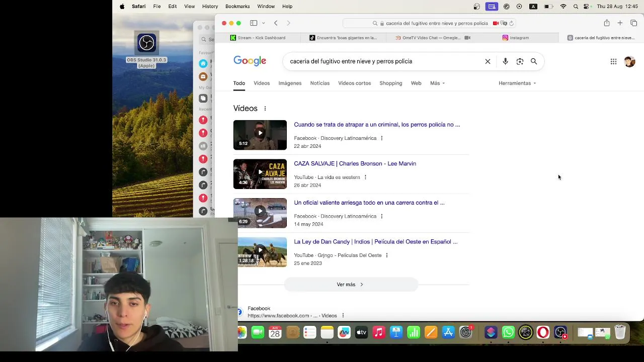
Task: Open Safari's Share menu
Action: pyautogui.click(x=607, y=23)
